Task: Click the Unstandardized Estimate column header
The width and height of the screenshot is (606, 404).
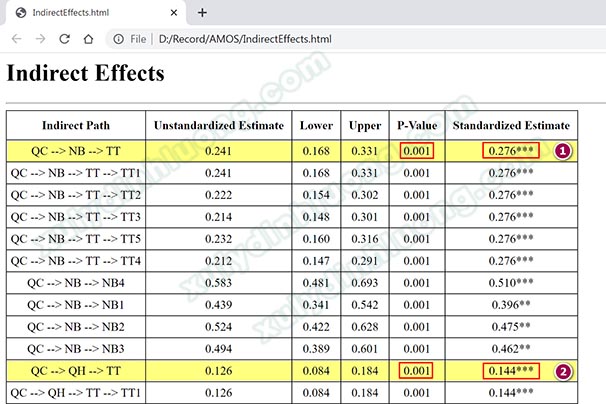Action: point(218,126)
